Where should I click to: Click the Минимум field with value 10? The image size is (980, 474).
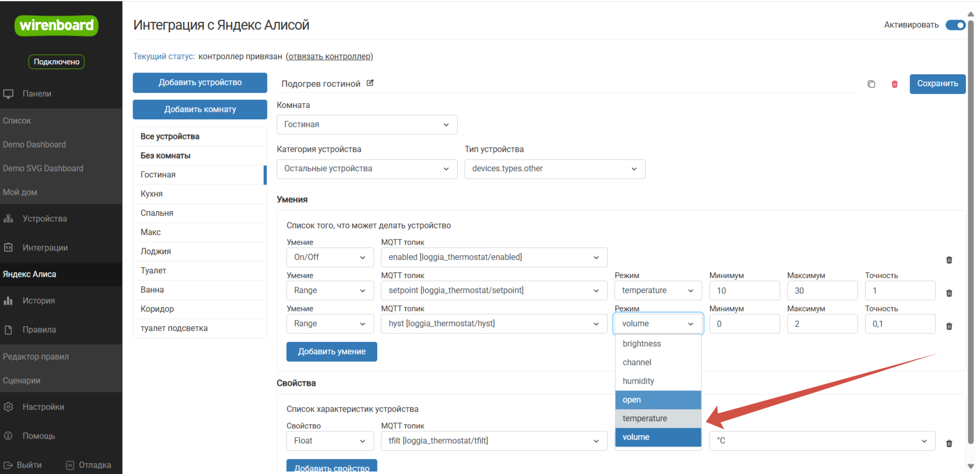point(744,290)
